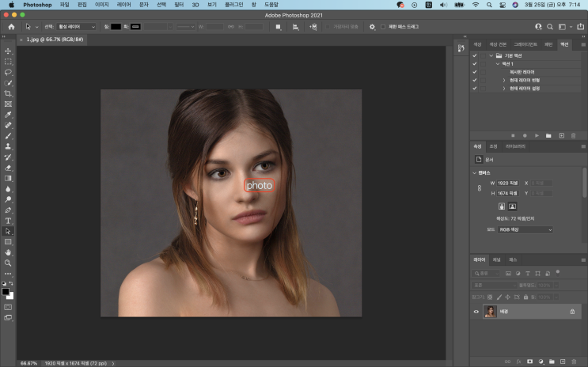Open layer filter type dropdown

[x=486, y=274]
